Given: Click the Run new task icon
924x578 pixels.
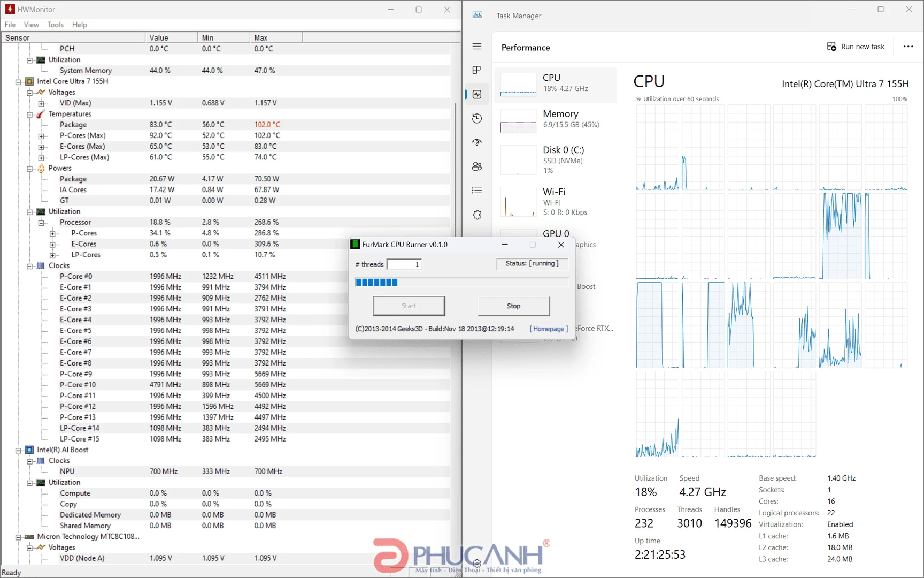Looking at the screenshot, I should [831, 47].
